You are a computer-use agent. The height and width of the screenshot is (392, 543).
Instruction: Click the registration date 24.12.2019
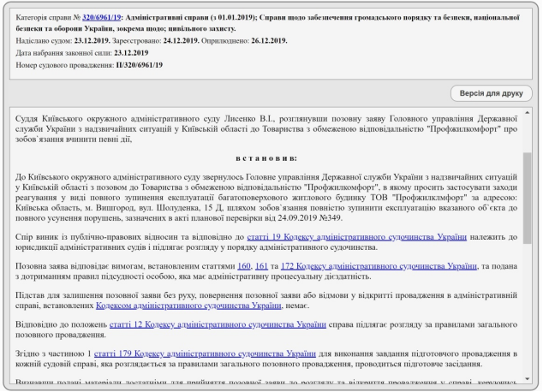click(181, 41)
